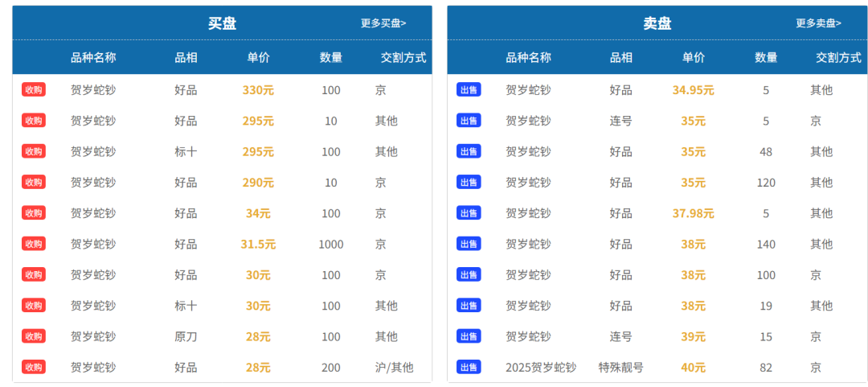Click the 2025贺岁蛇钞 item name
The height and width of the screenshot is (387, 868).
tap(541, 367)
